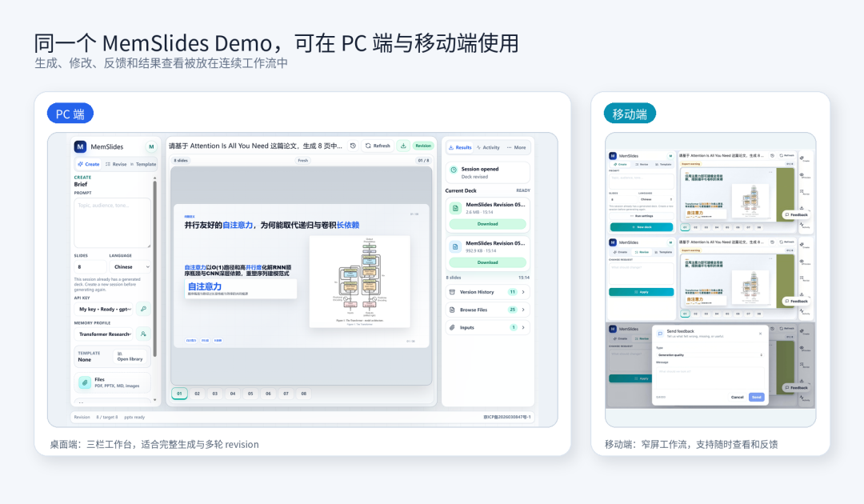Click the Version History archive icon

pyautogui.click(x=452, y=292)
